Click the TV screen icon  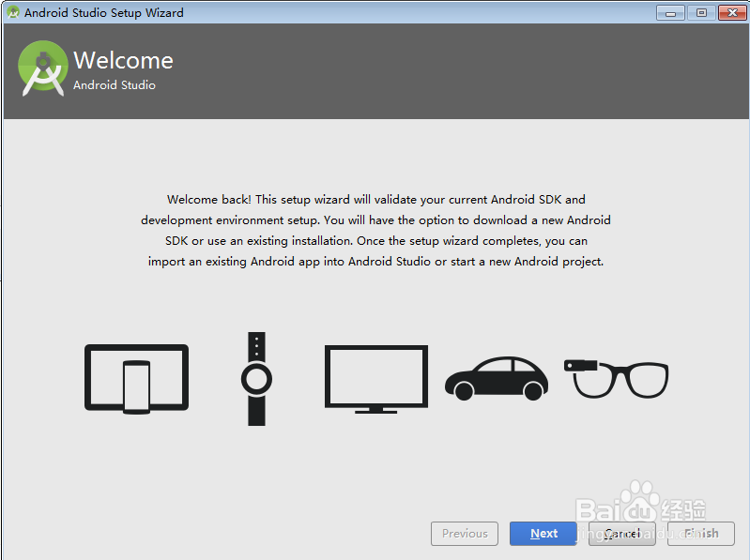click(376, 379)
